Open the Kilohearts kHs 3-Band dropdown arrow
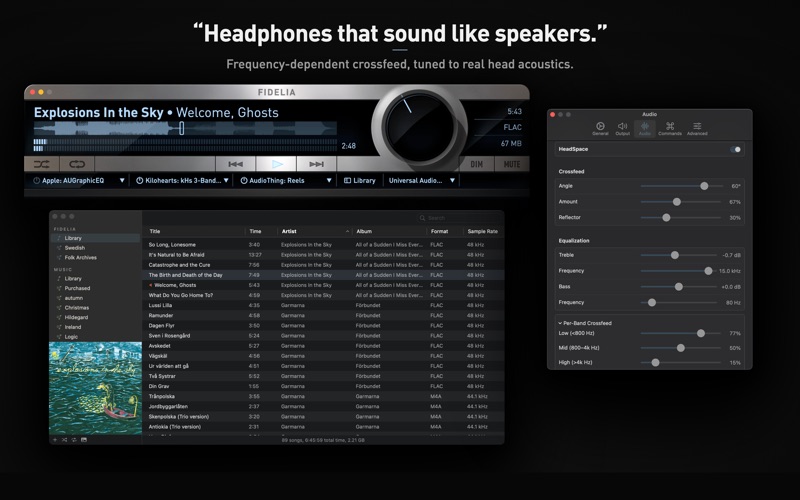The height and width of the screenshot is (500, 800). click(x=226, y=181)
